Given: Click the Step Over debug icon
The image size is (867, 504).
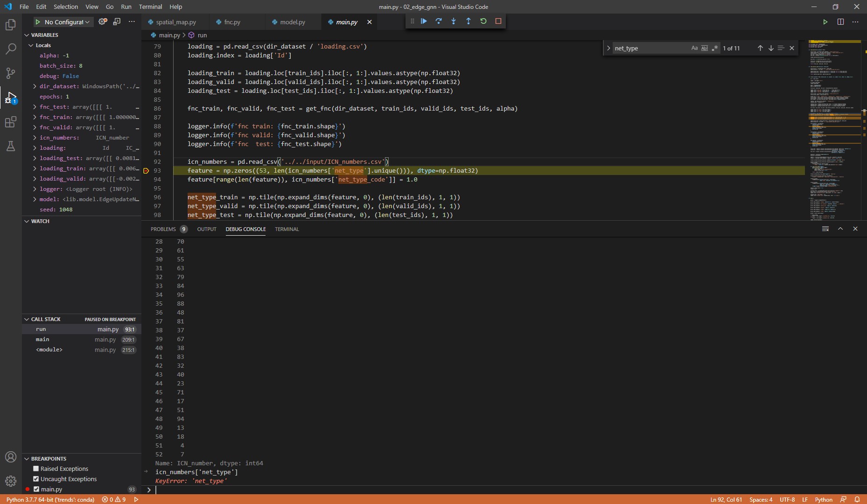Looking at the screenshot, I should [439, 21].
